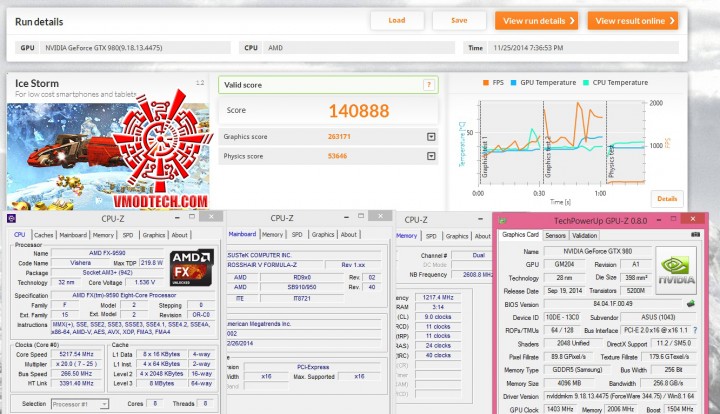Click the Bandwidth value 256.8 GB/s
Viewport: 720px width, 414px height.
[668, 383]
